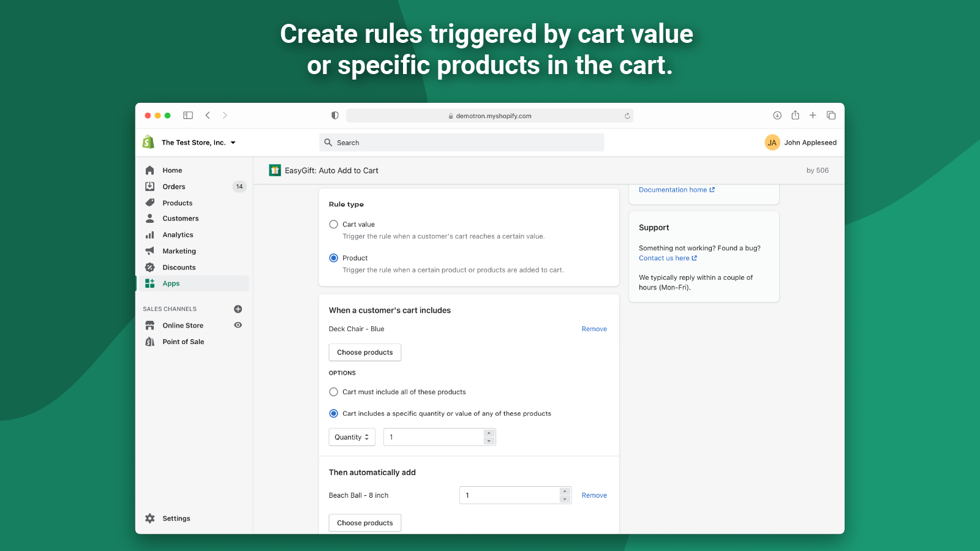This screenshot has width=980, height=551.
Task: Click the Shopify bag logo
Action: pyautogui.click(x=148, y=142)
